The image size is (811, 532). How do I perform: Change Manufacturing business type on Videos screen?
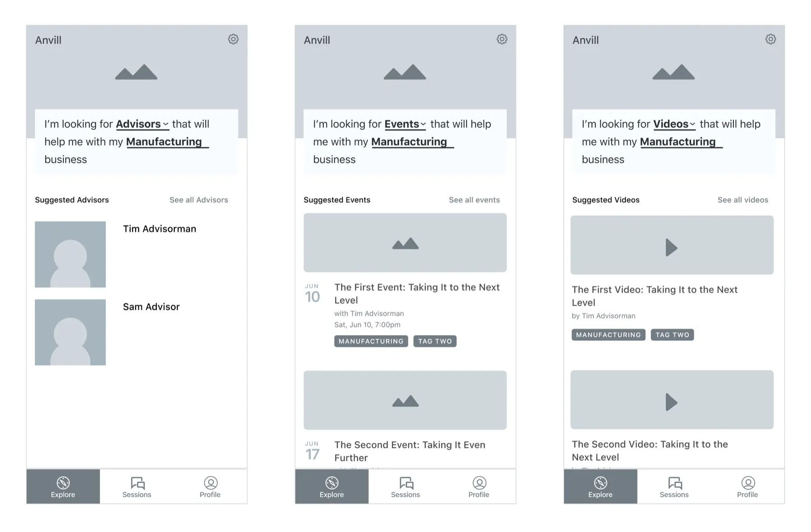coord(681,142)
